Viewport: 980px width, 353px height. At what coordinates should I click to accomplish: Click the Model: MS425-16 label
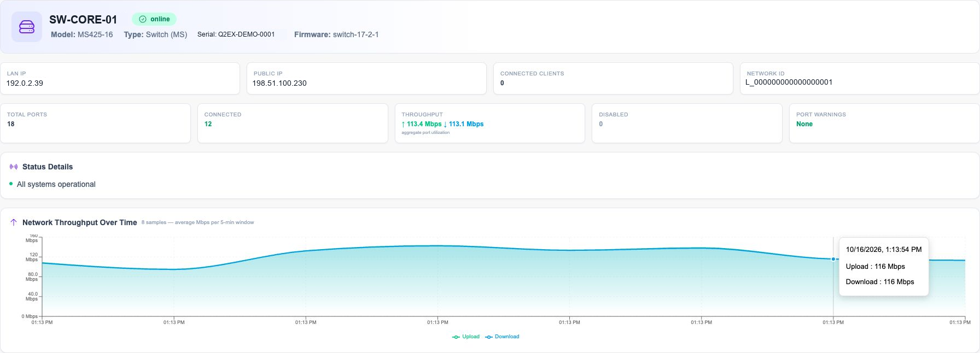point(82,34)
